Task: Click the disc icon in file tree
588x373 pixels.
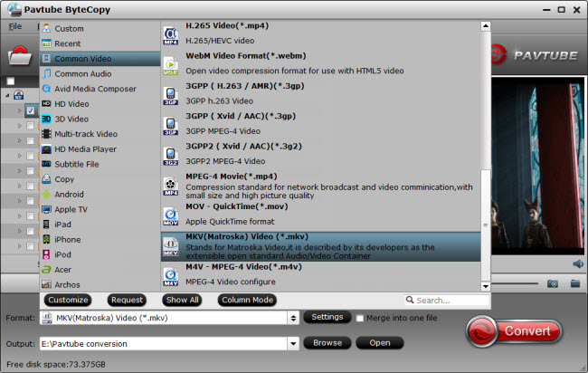Action: pos(18,95)
